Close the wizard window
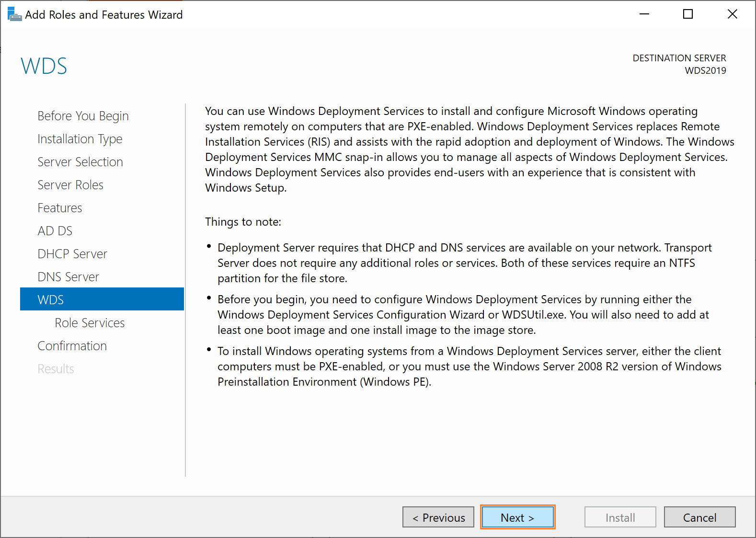The image size is (756, 538). click(x=733, y=14)
